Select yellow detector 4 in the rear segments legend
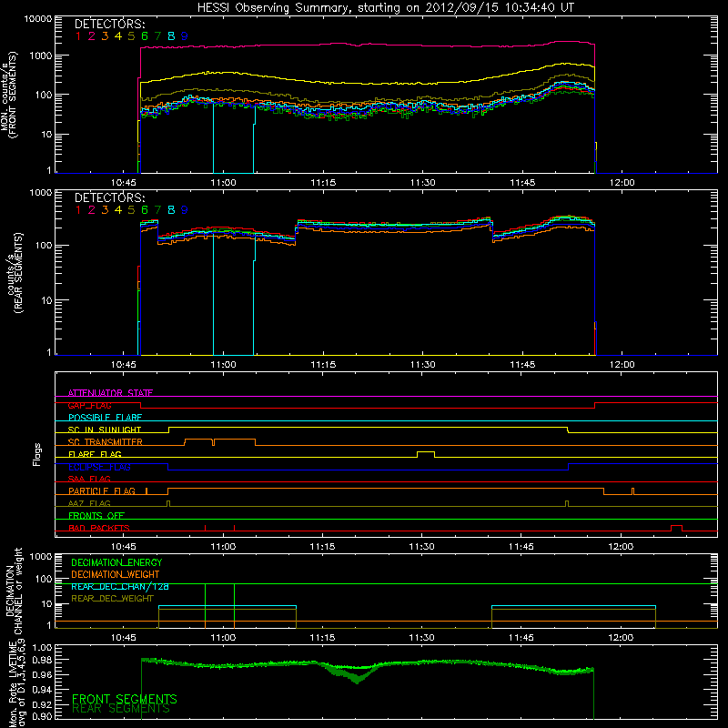Viewport: 728px width, 728px height. 118,210
